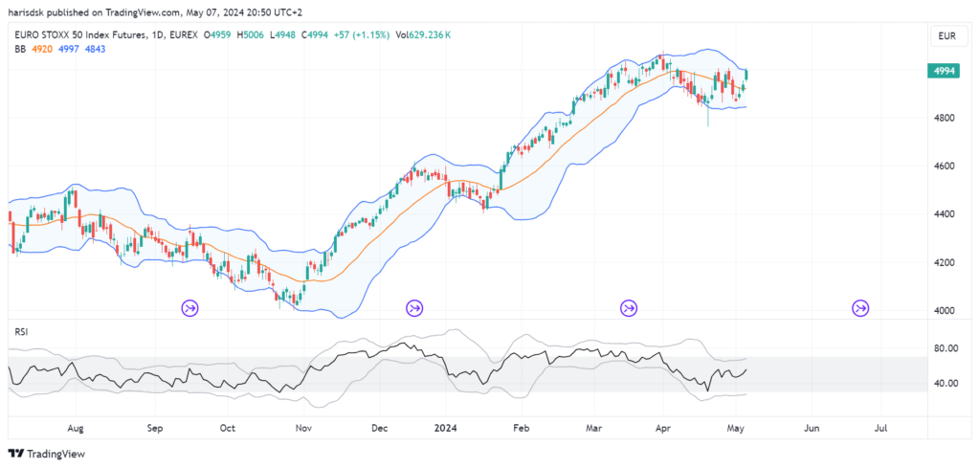Click the Jun label on time axis
The width and height of the screenshot is (980, 468).
[x=812, y=429]
